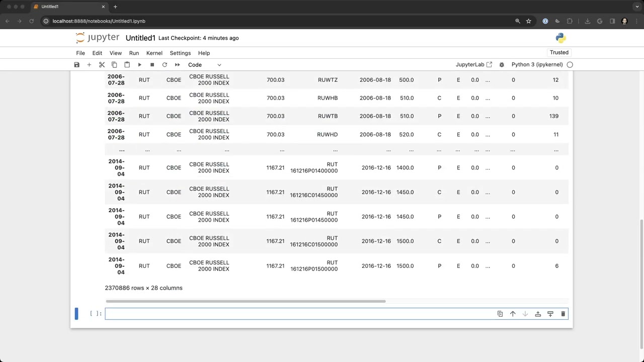Viewport: 644px width, 362px height.
Task: Duplicate the cell with the copy icon
Action: pos(500,314)
